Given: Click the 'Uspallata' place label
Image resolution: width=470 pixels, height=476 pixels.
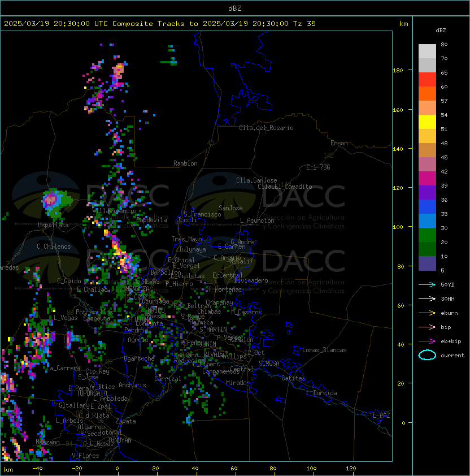Looking at the screenshot, I should (x=53, y=225).
